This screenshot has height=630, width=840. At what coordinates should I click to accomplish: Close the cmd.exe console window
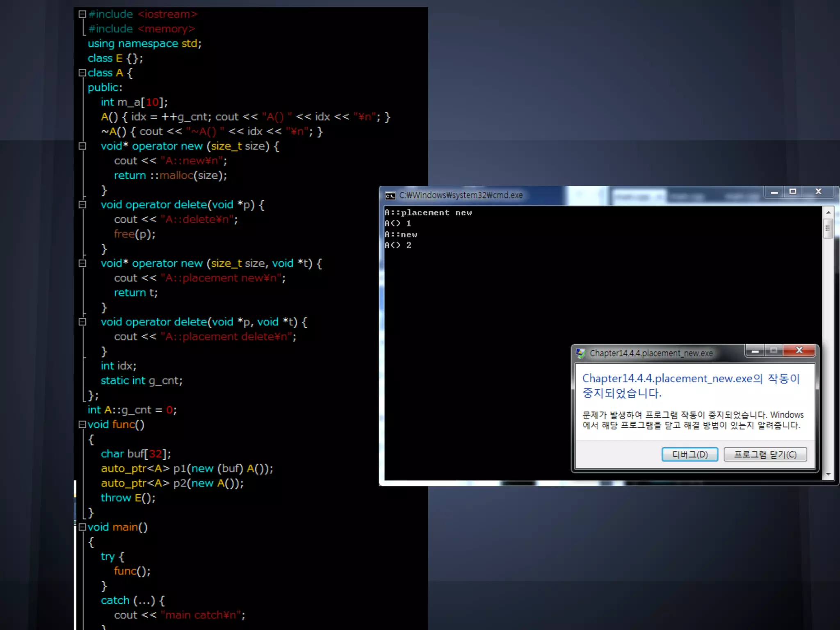[x=818, y=192]
